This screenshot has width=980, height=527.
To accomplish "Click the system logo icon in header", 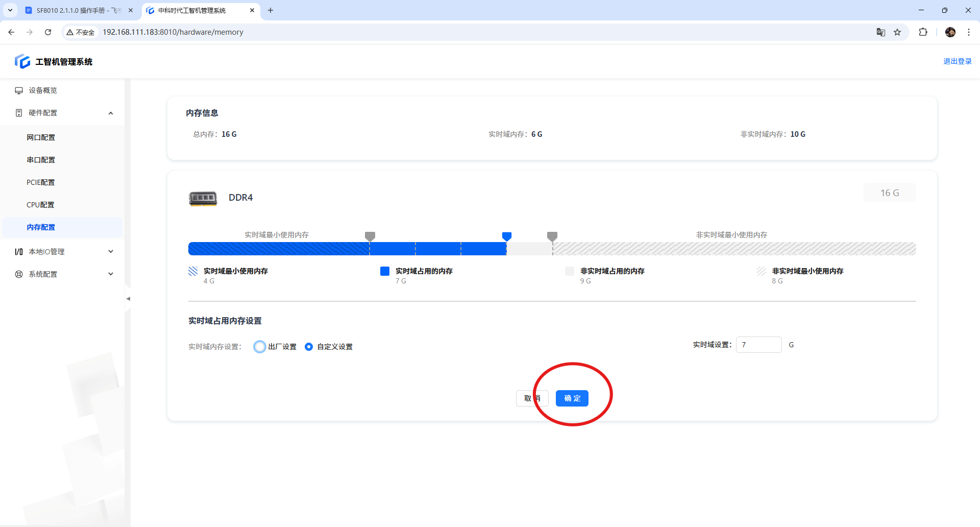I will pyautogui.click(x=22, y=62).
